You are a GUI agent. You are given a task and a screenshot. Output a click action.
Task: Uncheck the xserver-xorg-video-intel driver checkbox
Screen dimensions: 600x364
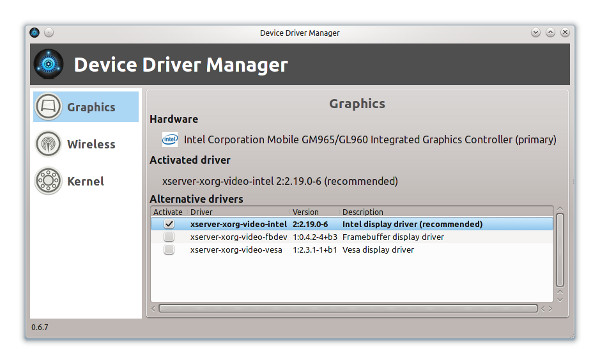[x=169, y=224]
